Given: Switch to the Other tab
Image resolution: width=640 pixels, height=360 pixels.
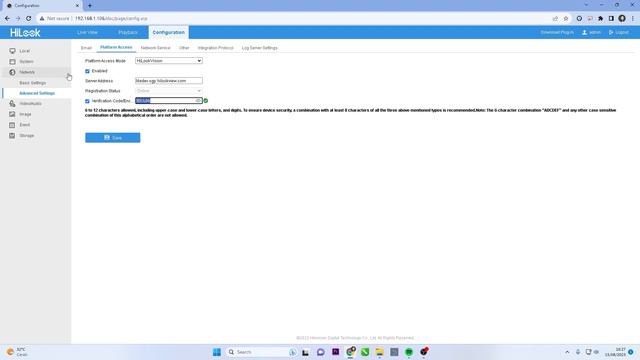Looking at the screenshot, I should (x=184, y=48).
